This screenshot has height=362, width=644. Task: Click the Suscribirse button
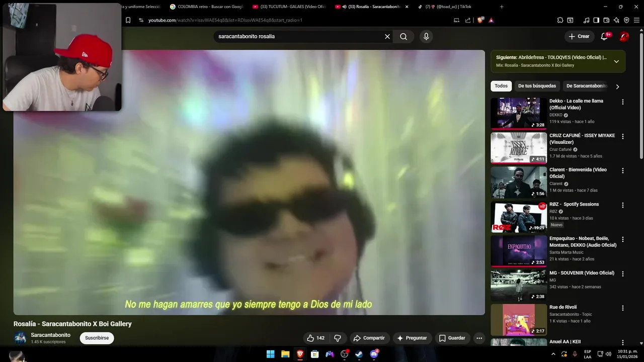pos(97,338)
